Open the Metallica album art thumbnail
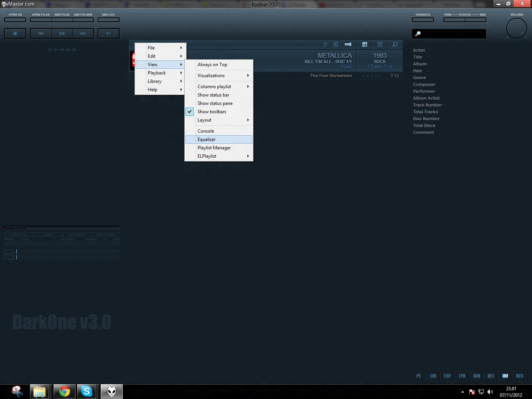Screen dimensions: 532x399 (133, 60)
